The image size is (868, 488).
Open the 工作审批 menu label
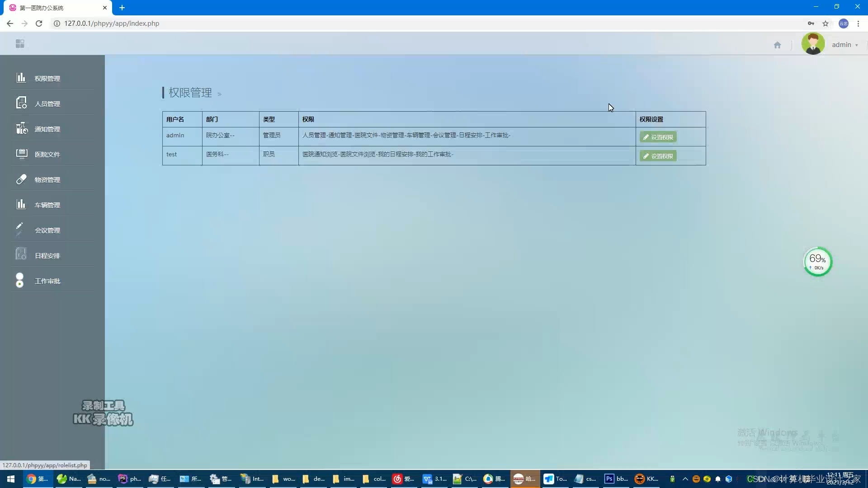pos(47,281)
